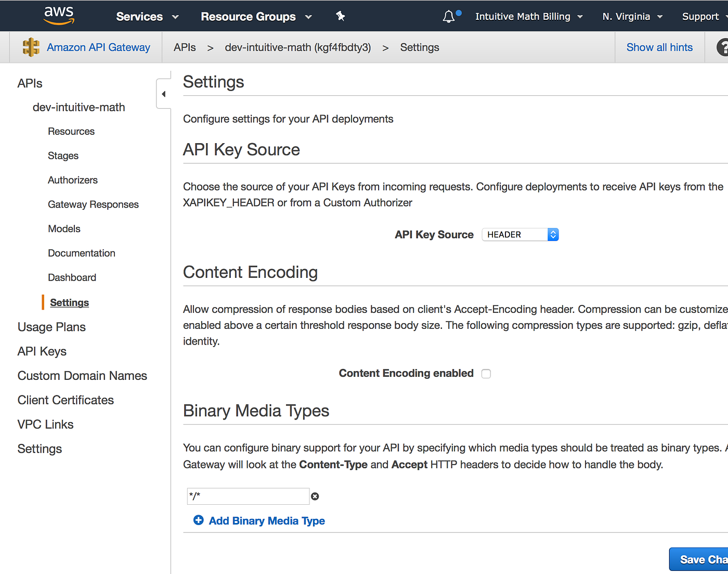Image resolution: width=728 pixels, height=574 pixels.
Task: Select Stages under dev-intuitive-math
Action: coord(63,155)
